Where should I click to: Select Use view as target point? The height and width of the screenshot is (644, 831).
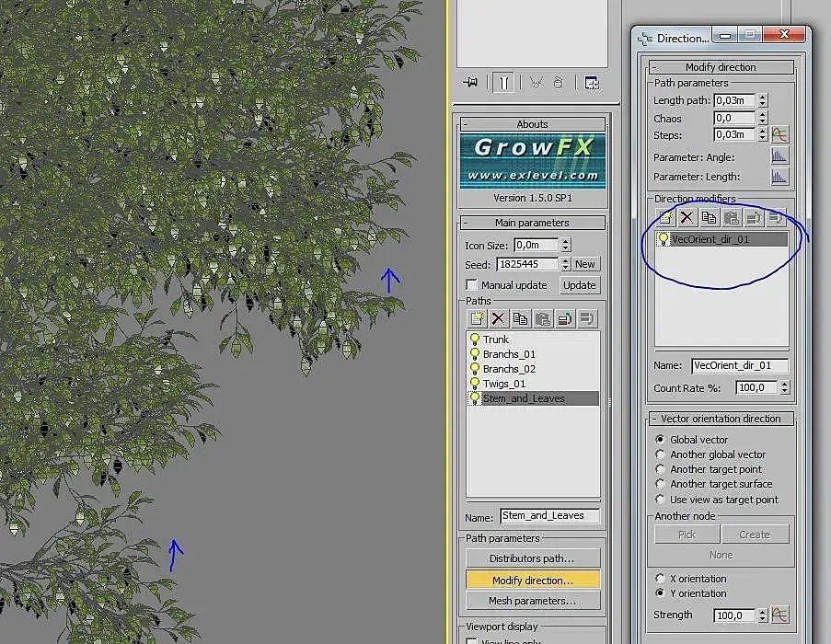point(660,500)
